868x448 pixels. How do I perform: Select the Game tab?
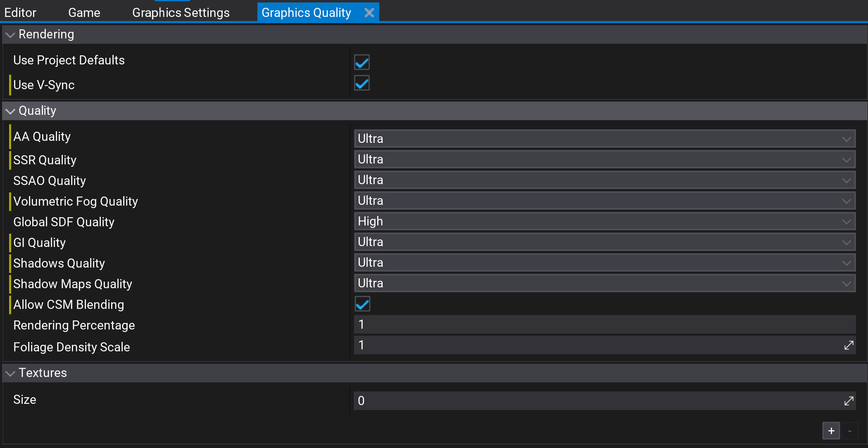[84, 12]
